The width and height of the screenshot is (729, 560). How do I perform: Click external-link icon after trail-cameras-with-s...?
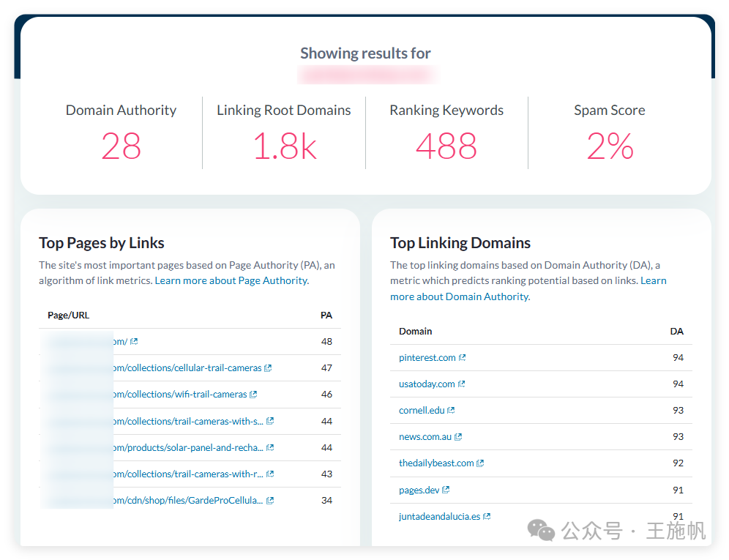coord(270,421)
